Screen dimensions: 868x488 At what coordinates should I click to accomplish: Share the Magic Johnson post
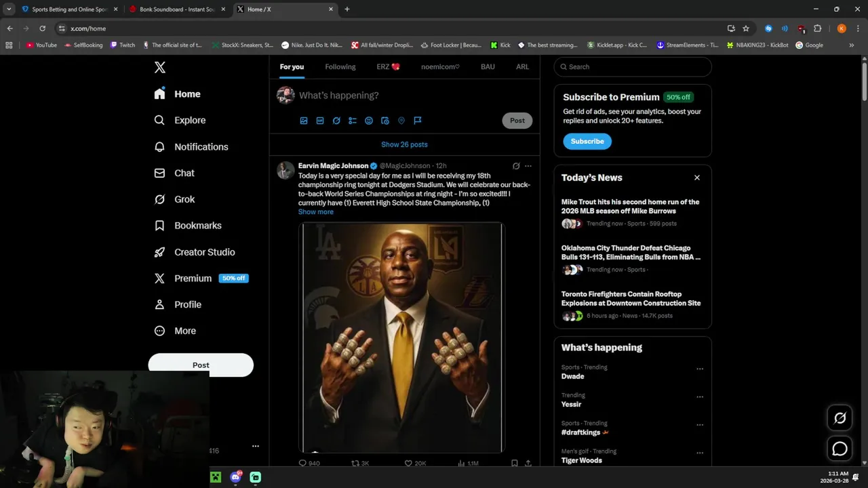[528, 464]
